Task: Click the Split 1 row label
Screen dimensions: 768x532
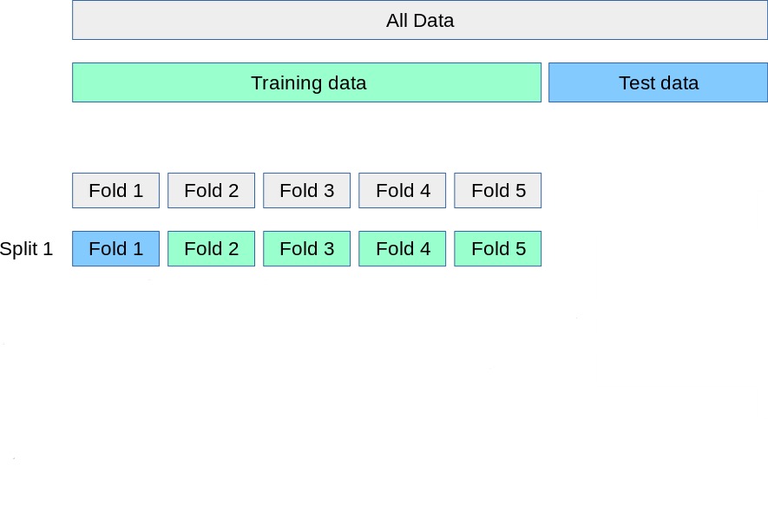Action: [27, 249]
